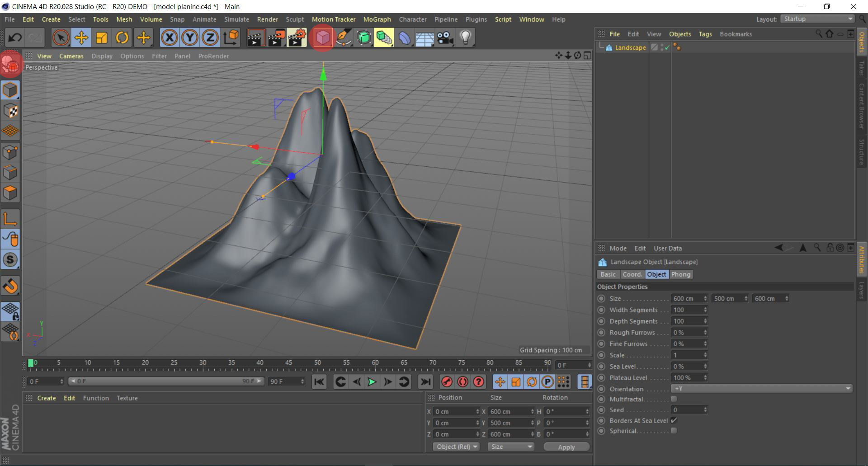Image resolution: width=868 pixels, height=466 pixels.
Task: Open the Object (Rel) dropdown
Action: (457, 447)
